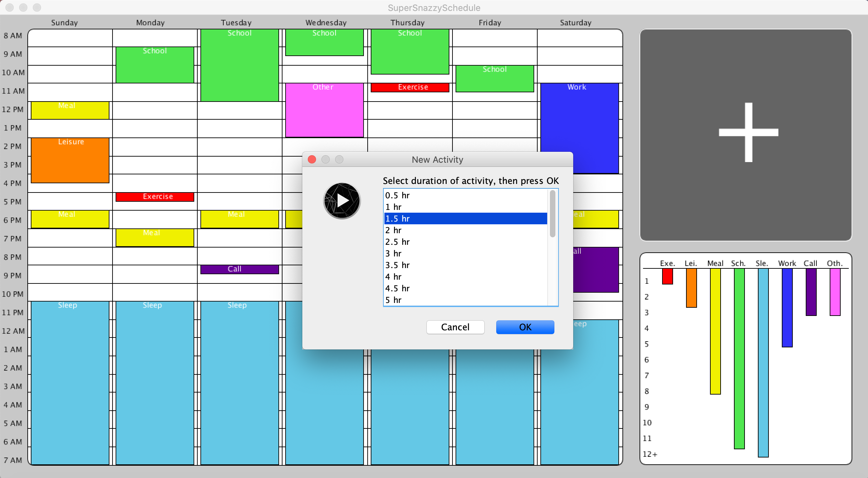Select the 0.5 hr duration option
This screenshot has height=478, width=868.
pyautogui.click(x=465, y=196)
